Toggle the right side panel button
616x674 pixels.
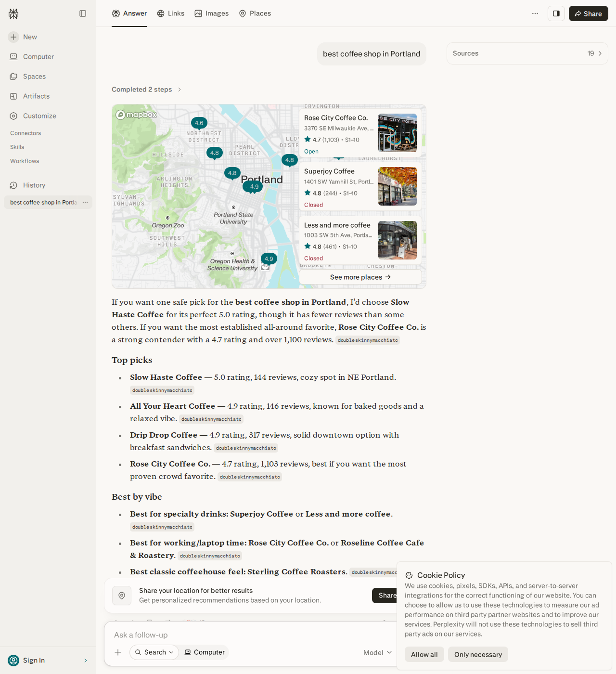pos(556,13)
